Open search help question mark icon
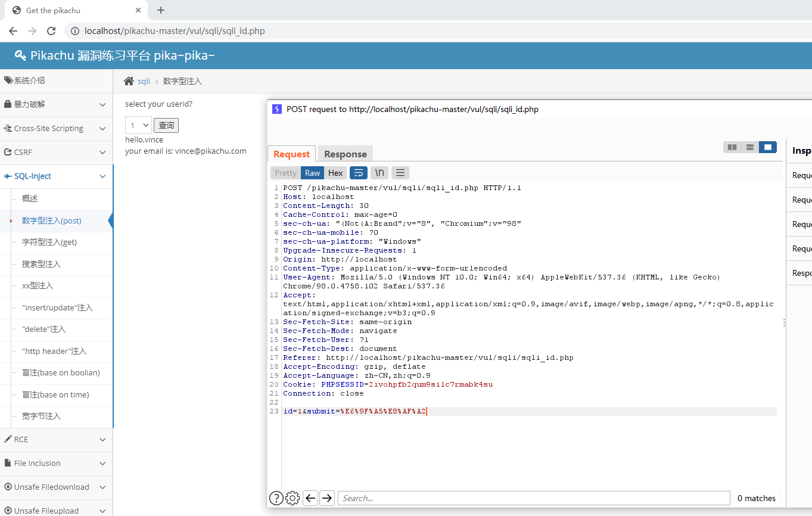 pos(276,498)
